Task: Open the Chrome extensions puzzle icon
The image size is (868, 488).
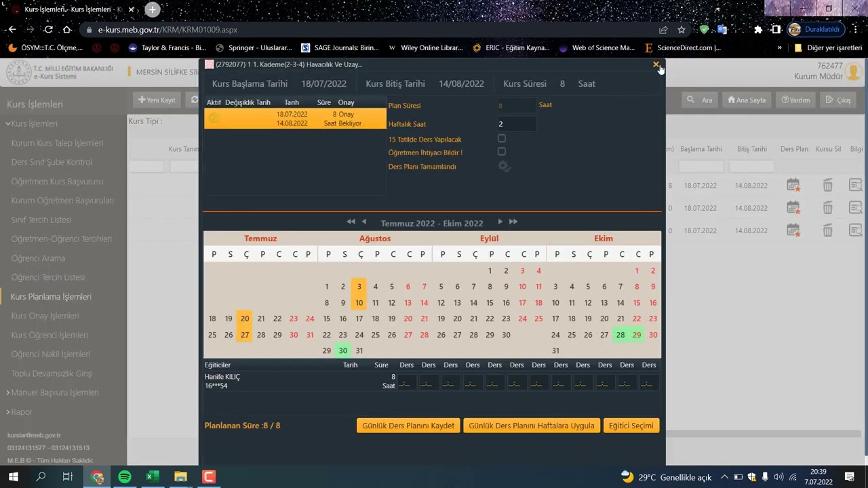Action: click(758, 30)
